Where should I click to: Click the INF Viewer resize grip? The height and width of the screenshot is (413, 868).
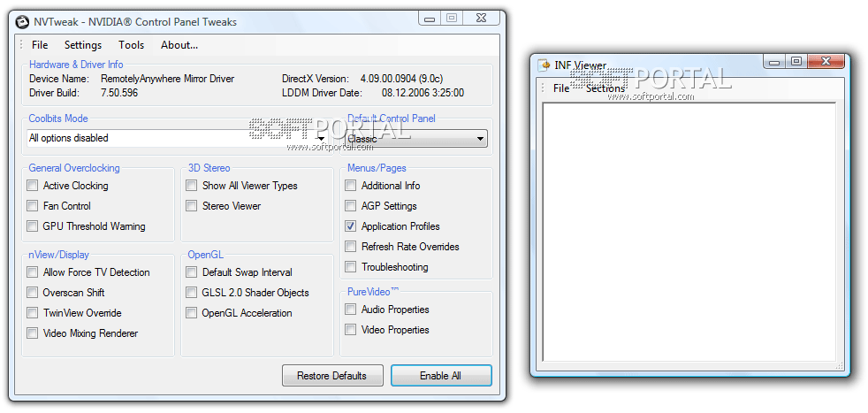click(839, 365)
